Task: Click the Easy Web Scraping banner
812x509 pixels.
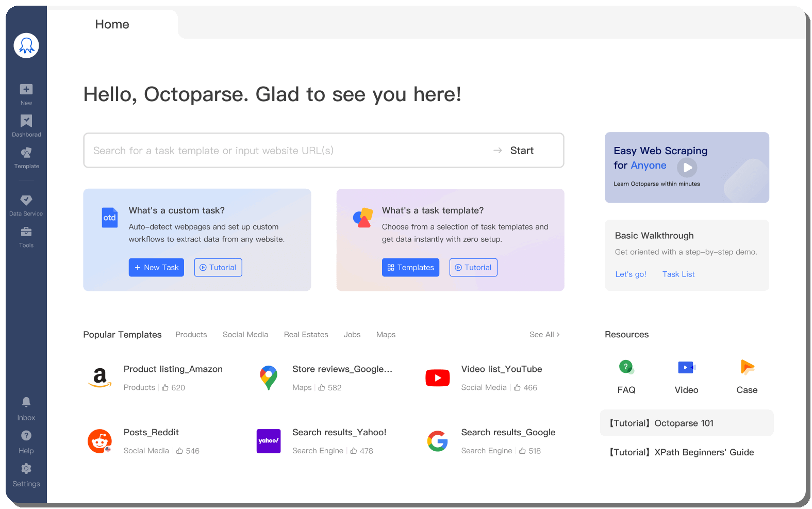Action: 687,168
